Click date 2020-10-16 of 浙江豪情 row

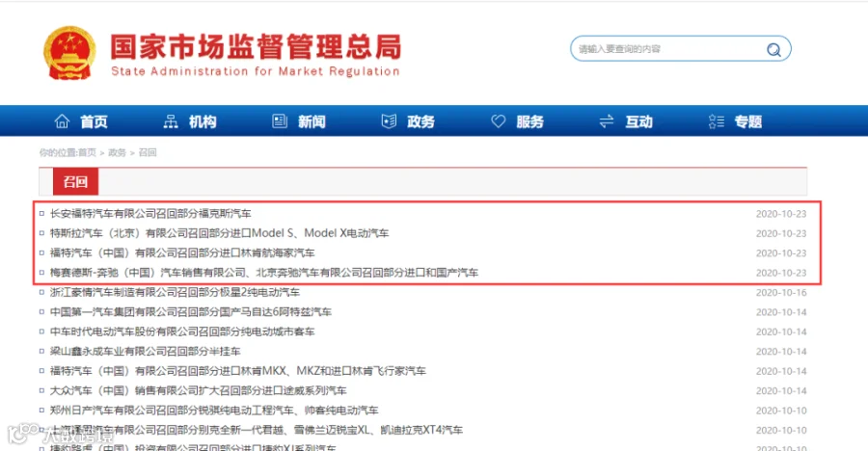(x=781, y=292)
